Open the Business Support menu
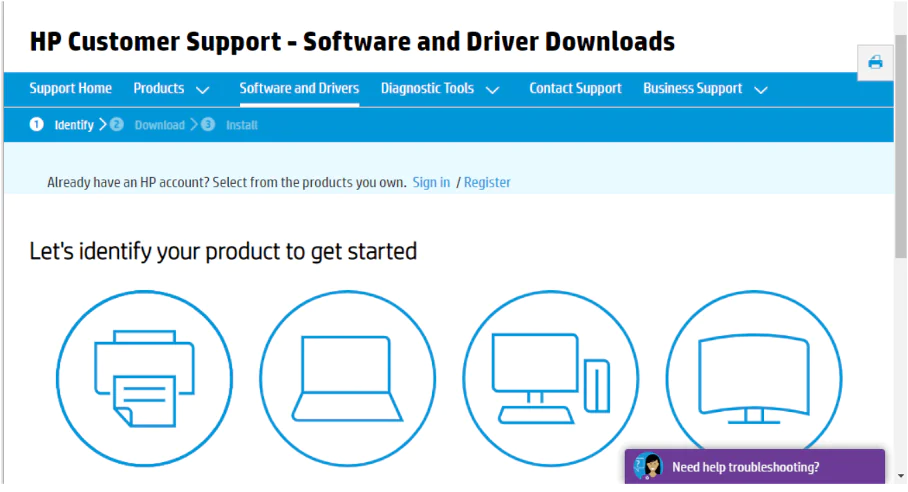 click(x=693, y=89)
